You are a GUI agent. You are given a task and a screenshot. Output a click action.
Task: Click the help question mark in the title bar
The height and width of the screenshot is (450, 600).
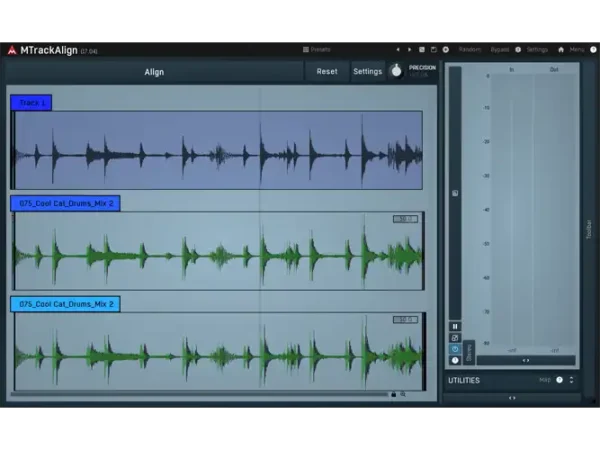(593, 49)
